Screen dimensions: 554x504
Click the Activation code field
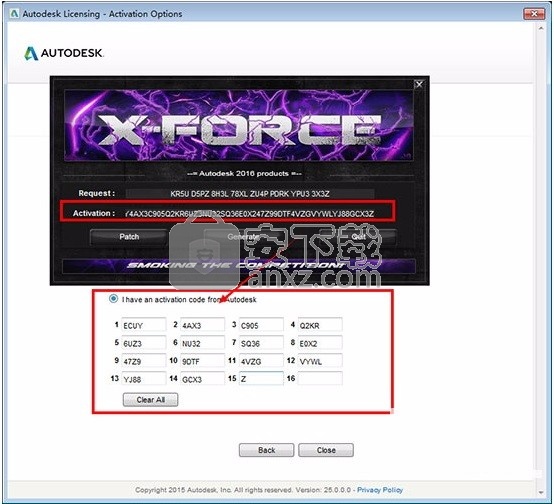coord(250,213)
